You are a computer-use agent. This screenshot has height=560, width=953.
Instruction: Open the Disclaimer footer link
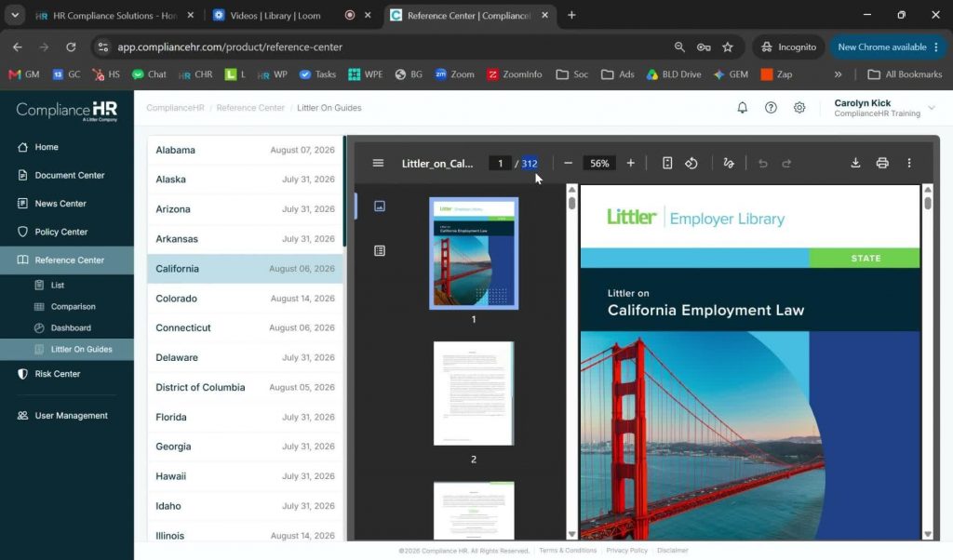pos(673,551)
